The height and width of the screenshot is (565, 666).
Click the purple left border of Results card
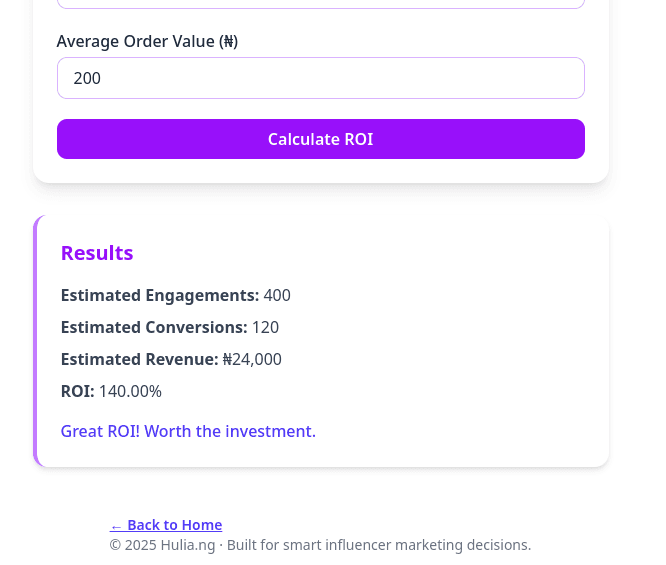36,340
